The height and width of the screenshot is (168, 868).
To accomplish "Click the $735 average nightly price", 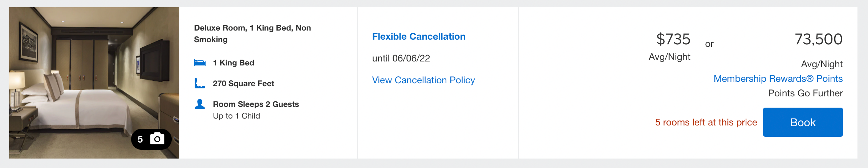I will tap(673, 39).
